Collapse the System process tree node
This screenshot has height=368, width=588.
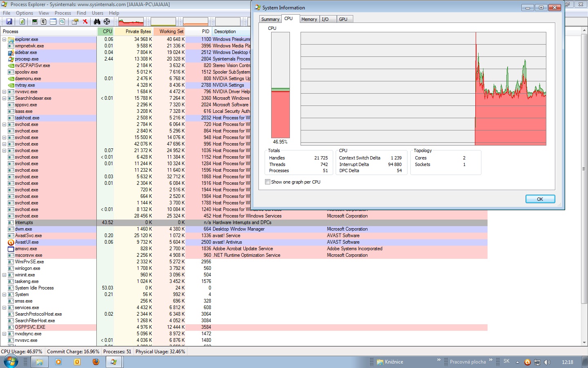(4, 294)
